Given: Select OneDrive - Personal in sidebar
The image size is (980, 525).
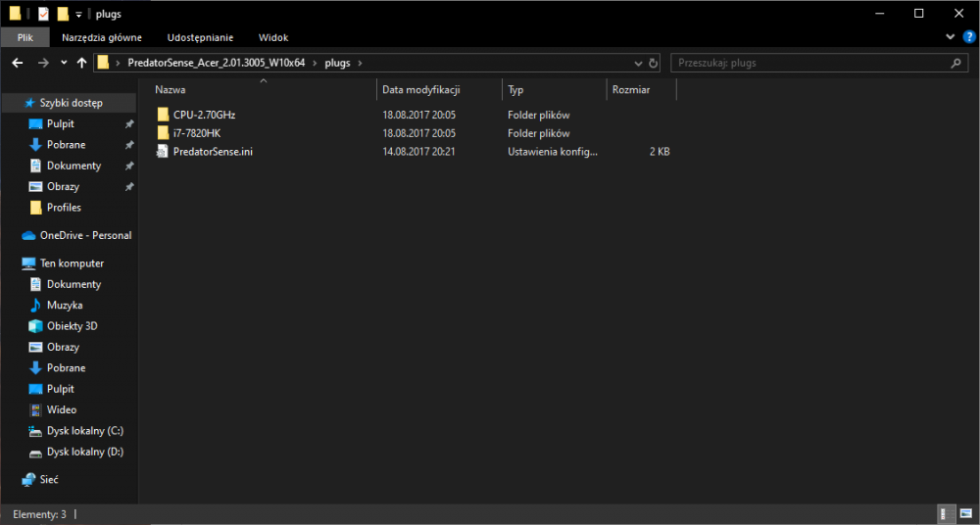Looking at the screenshot, I should click(85, 235).
